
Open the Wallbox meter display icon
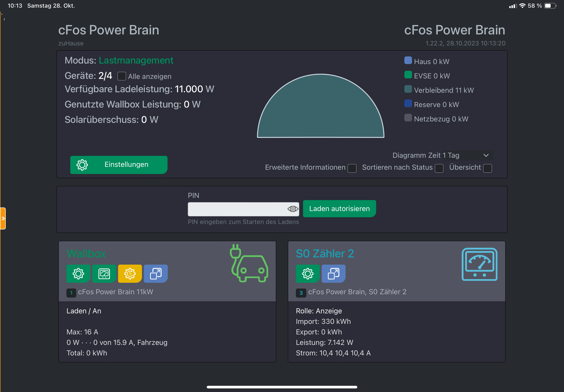click(104, 274)
